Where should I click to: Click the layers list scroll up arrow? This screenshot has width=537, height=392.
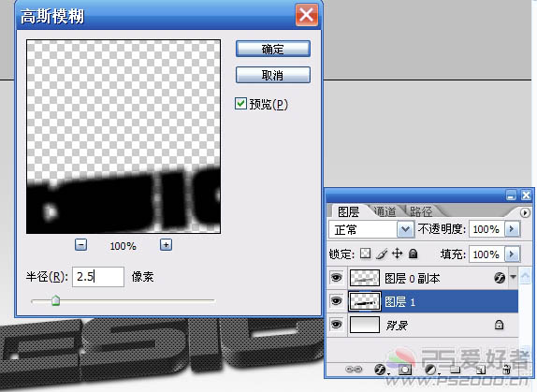coord(525,276)
